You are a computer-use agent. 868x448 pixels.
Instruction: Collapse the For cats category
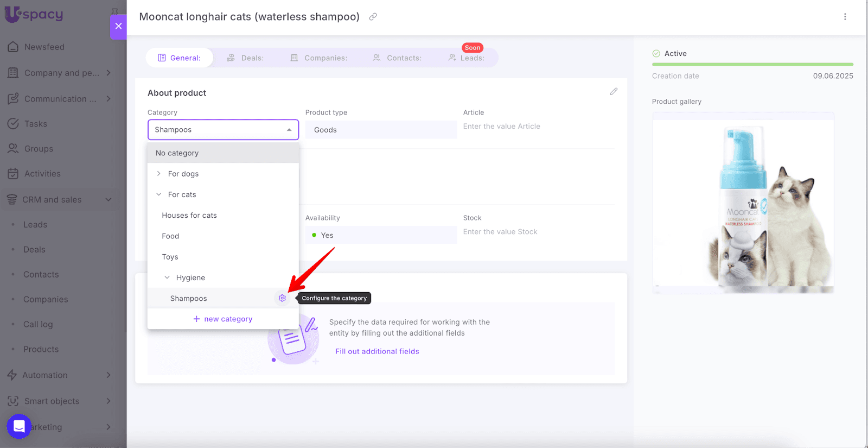pos(158,194)
